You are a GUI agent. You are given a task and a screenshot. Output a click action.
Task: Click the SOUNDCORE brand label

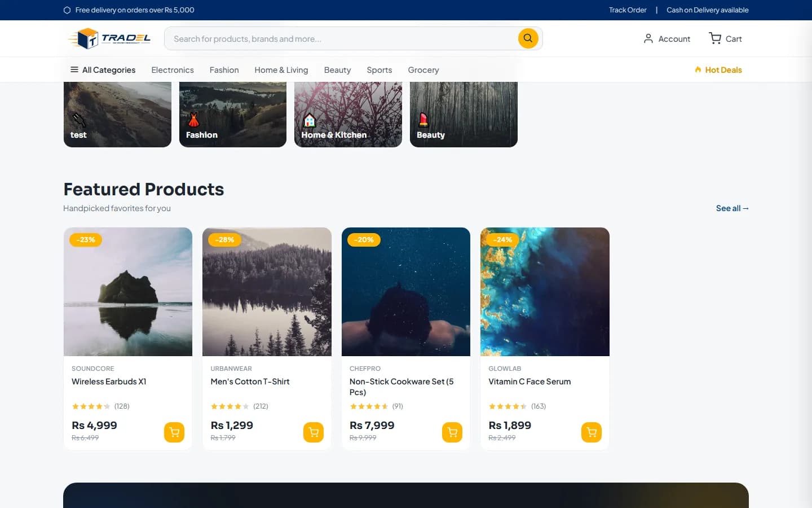click(x=93, y=369)
